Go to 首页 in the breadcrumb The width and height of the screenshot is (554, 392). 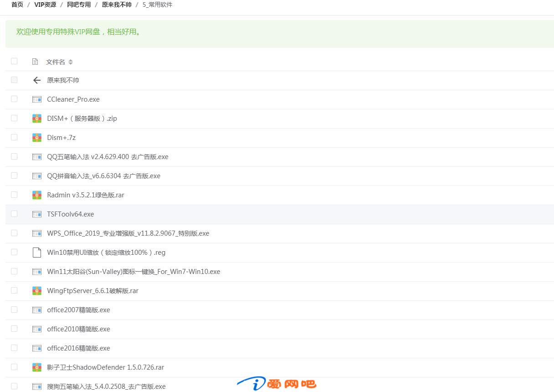(x=17, y=5)
